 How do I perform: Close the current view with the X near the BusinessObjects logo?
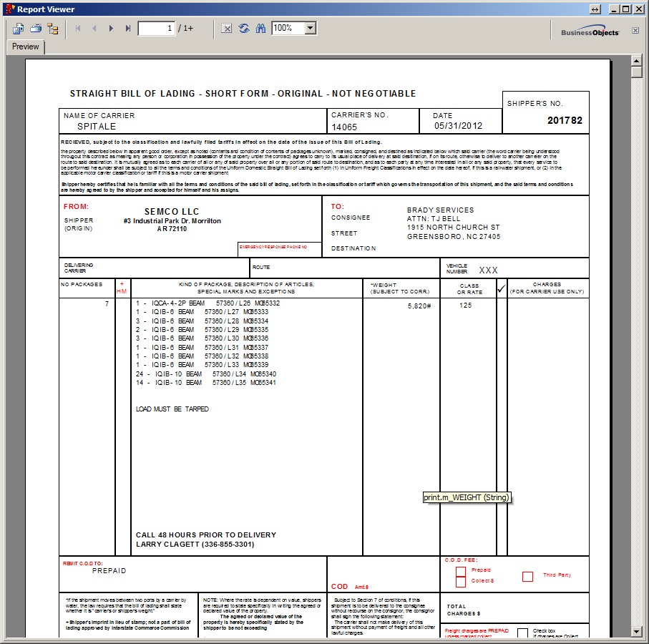point(635,31)
